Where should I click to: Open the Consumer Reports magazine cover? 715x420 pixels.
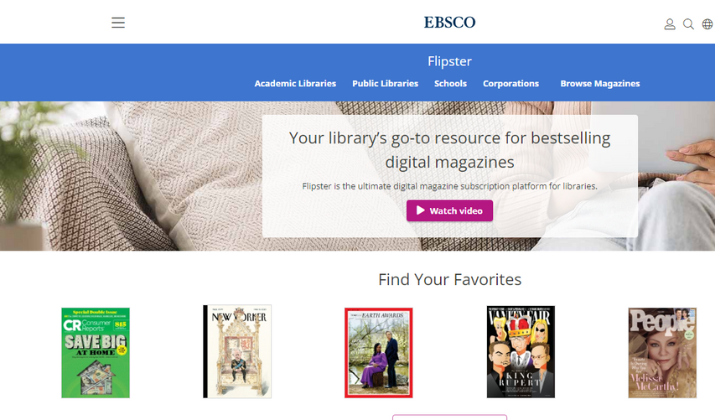click(96, 353)
